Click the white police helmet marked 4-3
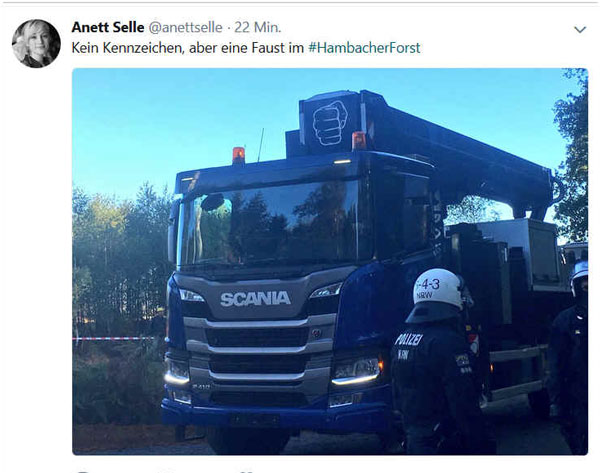The width and height of the screenshot is (600, 473). [x=438, y=288]
